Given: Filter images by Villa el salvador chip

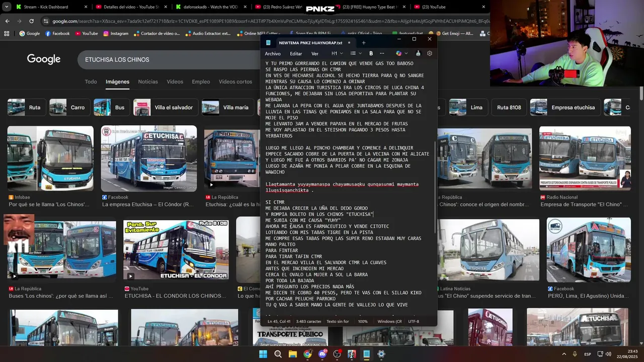Looking at the screenshot, I should [166, 108].
